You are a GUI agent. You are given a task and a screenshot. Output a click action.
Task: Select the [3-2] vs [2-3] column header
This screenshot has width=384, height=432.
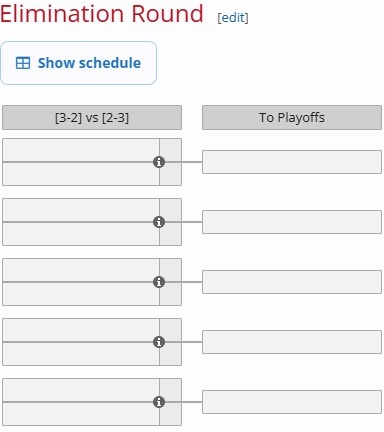coord(92,117)
